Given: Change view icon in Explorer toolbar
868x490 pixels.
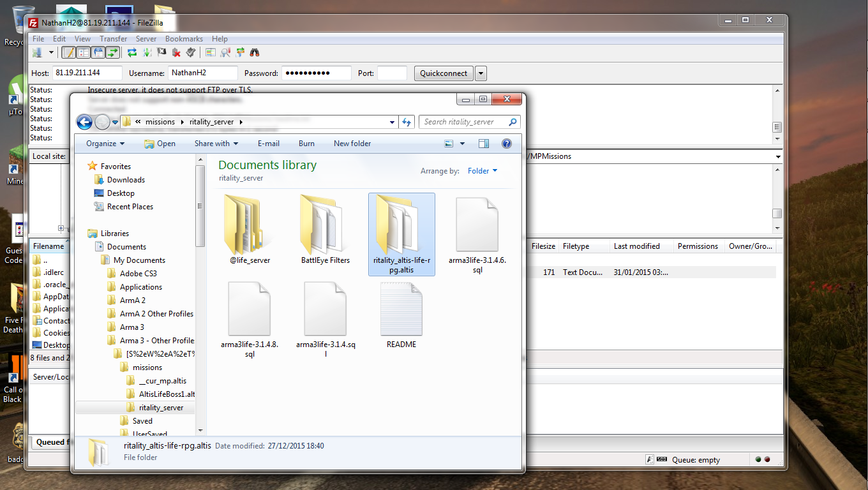Looking at the screenshot, I should (x=449, y=144).
